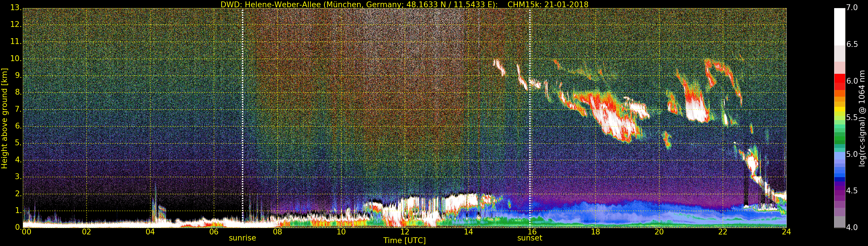The width and height of the screenshot is (868, 246).
Task: Click the time tick label '06'
Action: point(214,232)
